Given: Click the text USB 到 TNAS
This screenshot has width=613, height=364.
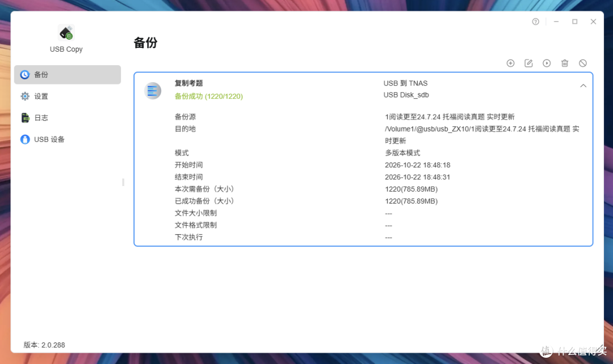Looking at the screenshot, I should [x=405, y=83].
